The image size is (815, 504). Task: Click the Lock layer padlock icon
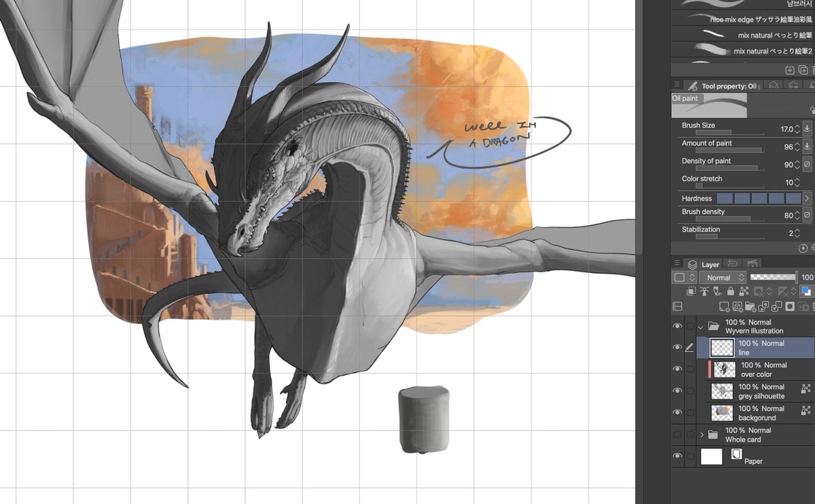click(731, 291)
